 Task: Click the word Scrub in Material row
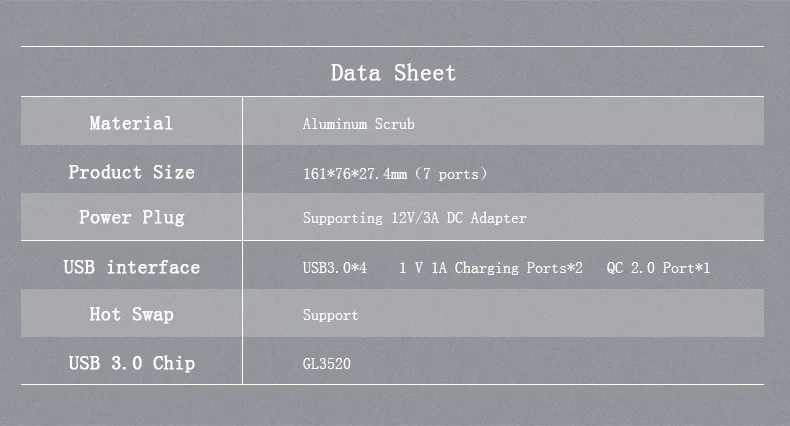coord(394,124)
